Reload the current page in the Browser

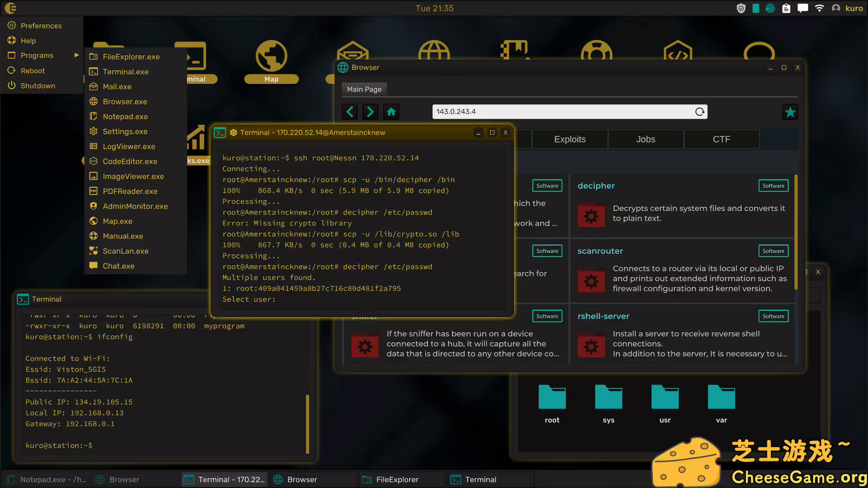click(699, 112)
